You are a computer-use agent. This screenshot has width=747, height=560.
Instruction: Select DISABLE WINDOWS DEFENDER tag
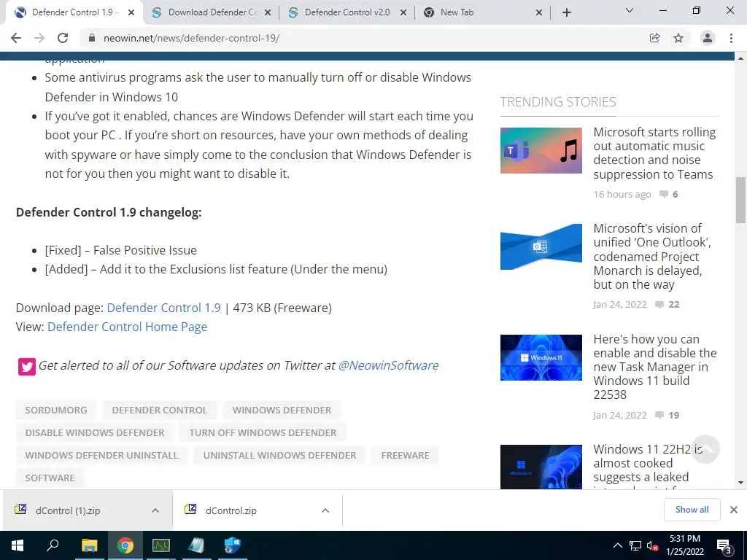[94, 432]
